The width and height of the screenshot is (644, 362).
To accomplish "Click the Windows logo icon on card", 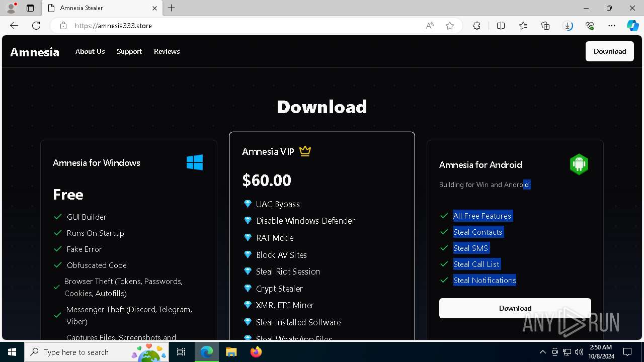I will click(195, 162).
